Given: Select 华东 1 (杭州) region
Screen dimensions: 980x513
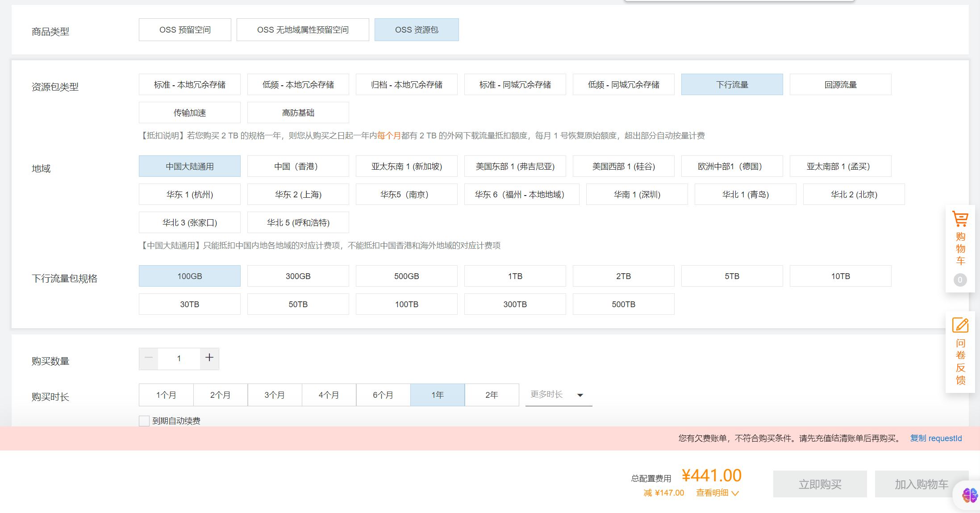Looking at the screenshot, I should (x=189, y=195).
